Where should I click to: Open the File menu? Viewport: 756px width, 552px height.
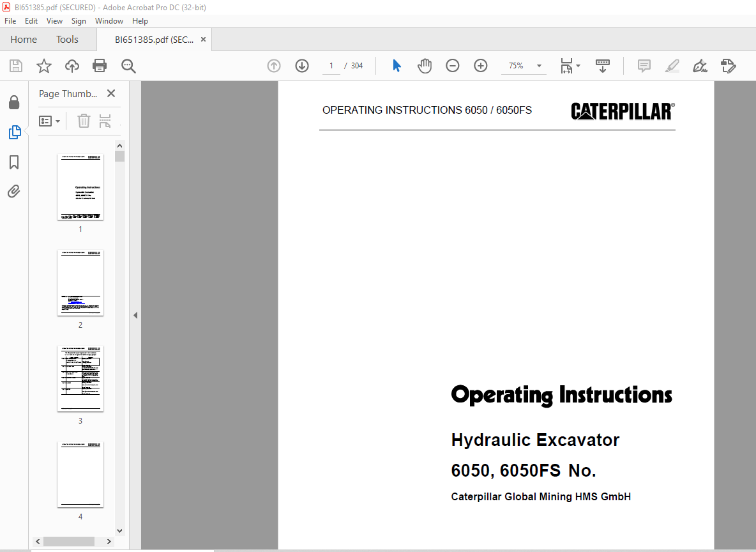pos(10,20)
